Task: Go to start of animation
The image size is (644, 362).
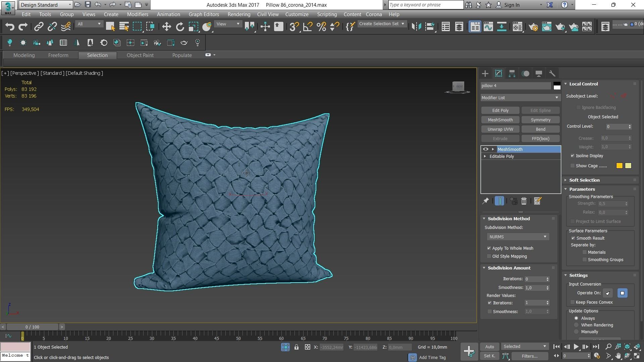Action: point(556,347)
